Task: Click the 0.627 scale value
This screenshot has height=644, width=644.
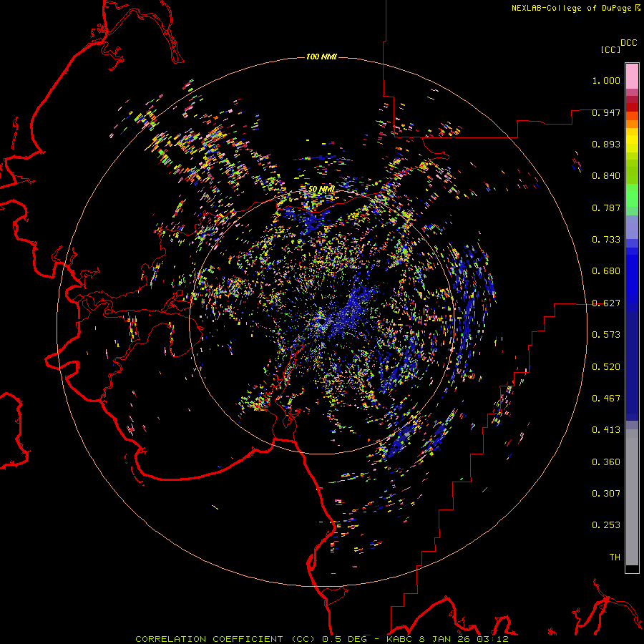Action: 606,303
